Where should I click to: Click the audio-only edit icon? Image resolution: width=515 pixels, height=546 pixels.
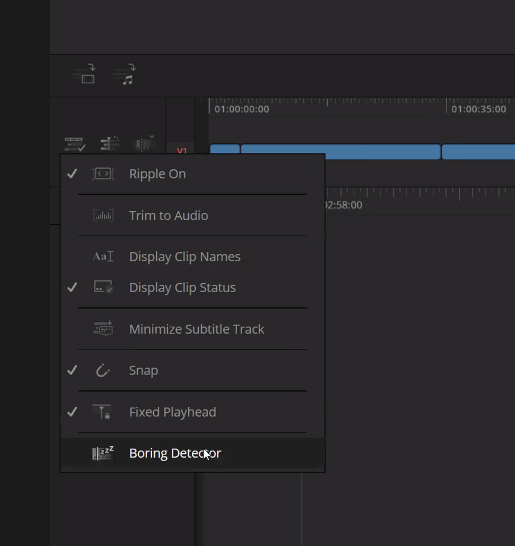(126, 74)
